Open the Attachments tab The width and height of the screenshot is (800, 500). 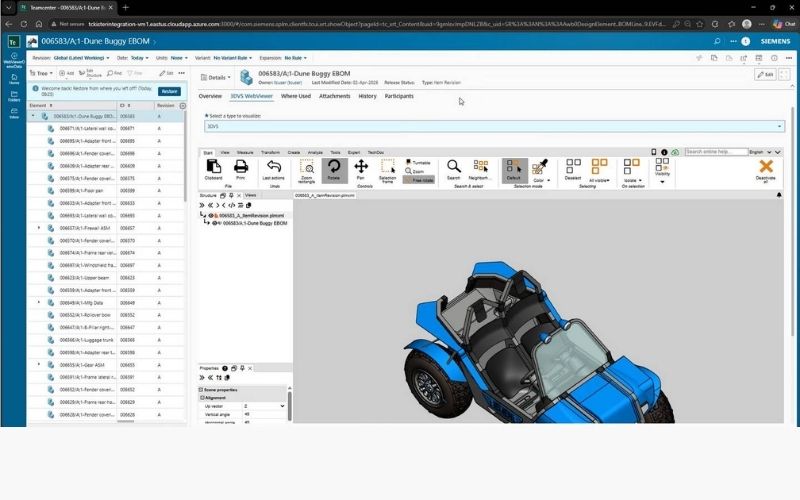pos(334,96)
